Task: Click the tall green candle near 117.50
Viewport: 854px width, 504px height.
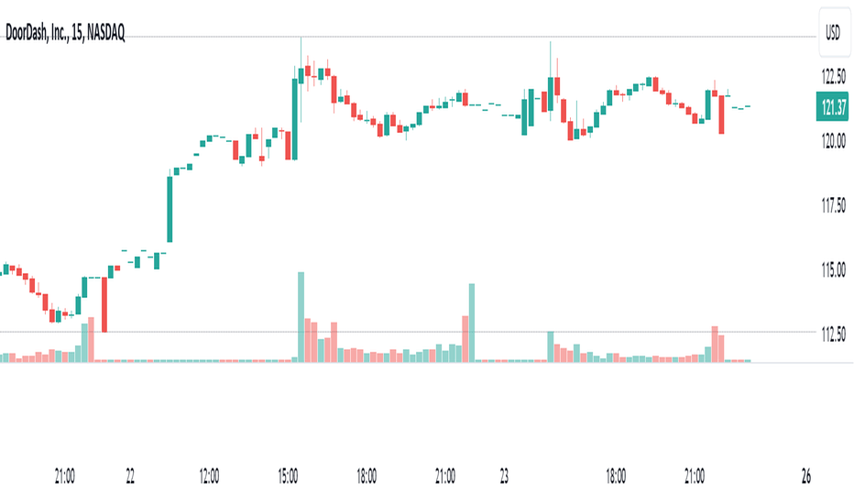Action: point(170,209)
